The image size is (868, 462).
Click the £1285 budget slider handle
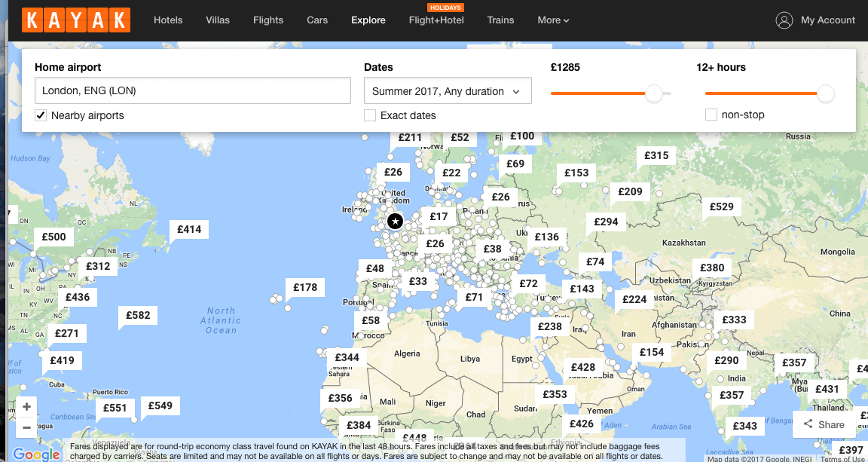tap(654, 93)
